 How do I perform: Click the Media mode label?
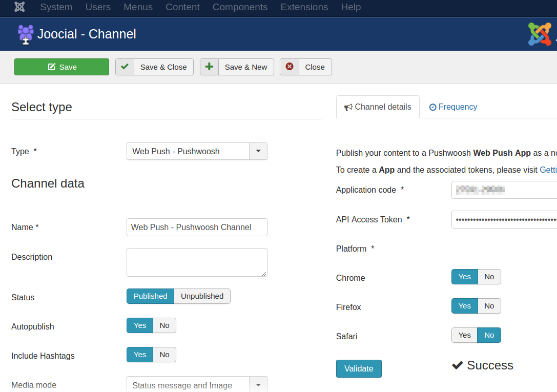34,385
